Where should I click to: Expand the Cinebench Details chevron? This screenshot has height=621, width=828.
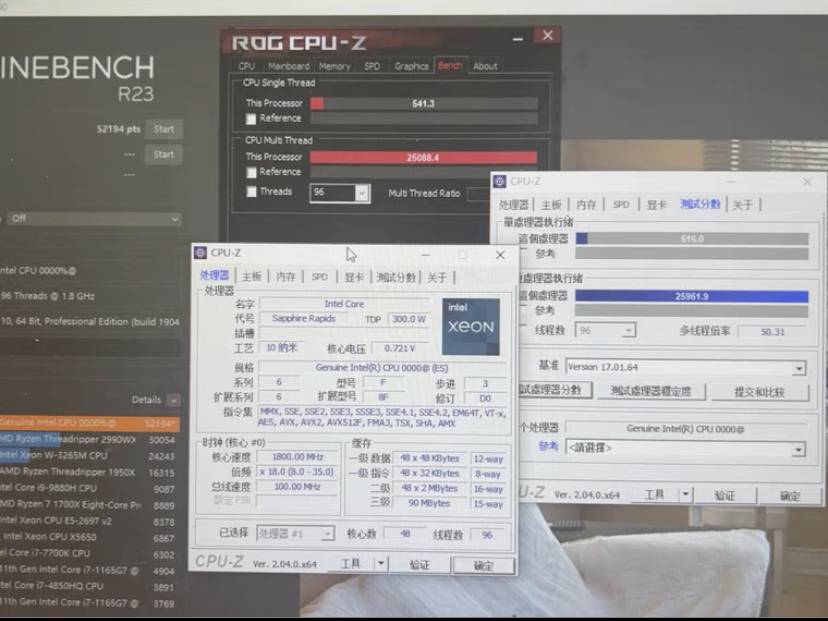(174, 400)
